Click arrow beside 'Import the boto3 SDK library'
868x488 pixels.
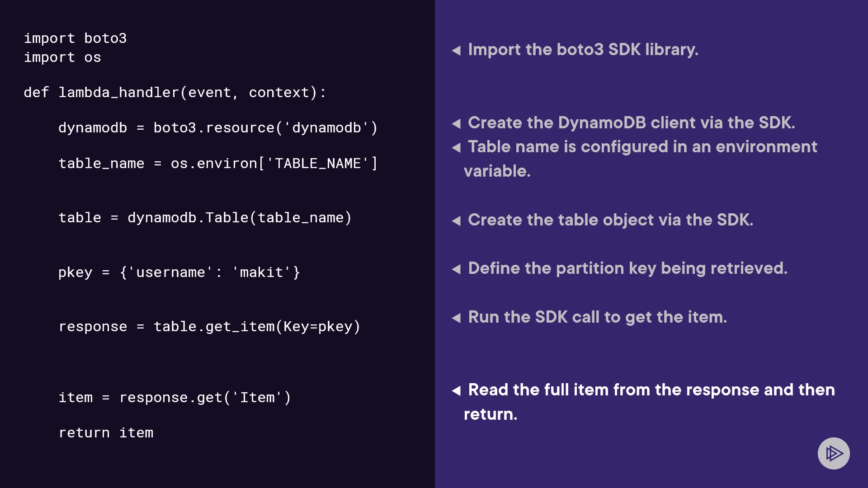tap(456, 51)
